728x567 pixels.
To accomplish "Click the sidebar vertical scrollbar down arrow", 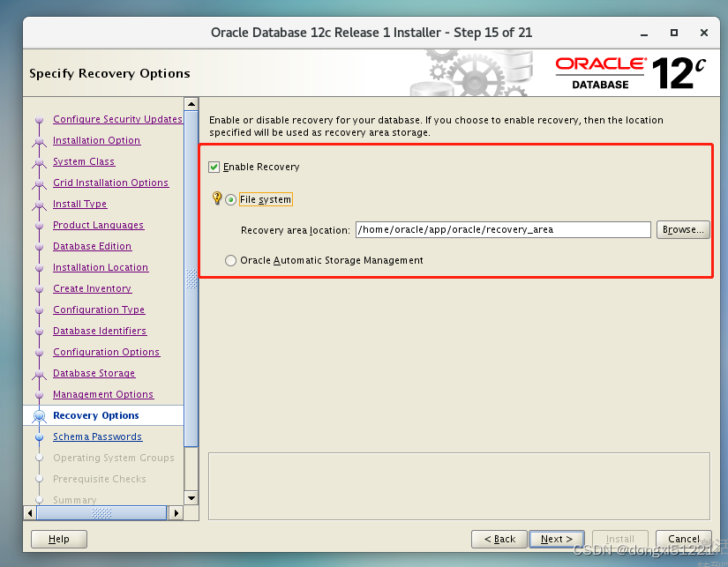I will (191, 496).
